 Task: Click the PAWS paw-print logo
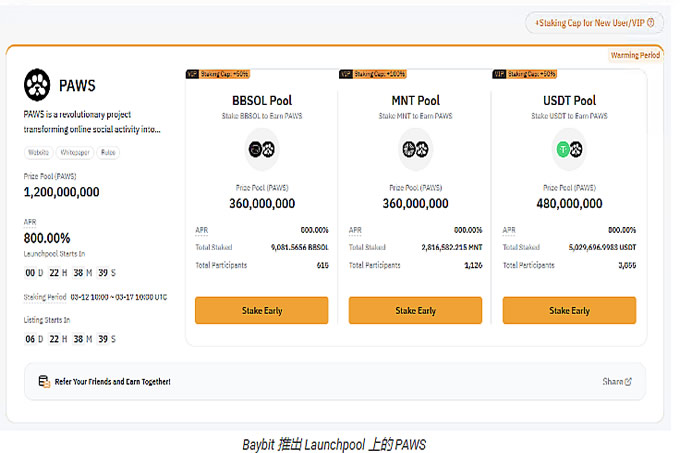point(37,85)
